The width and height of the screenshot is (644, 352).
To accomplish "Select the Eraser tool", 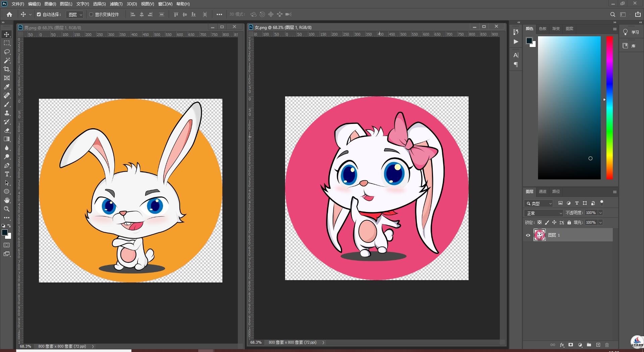I will tap(7, 130).
